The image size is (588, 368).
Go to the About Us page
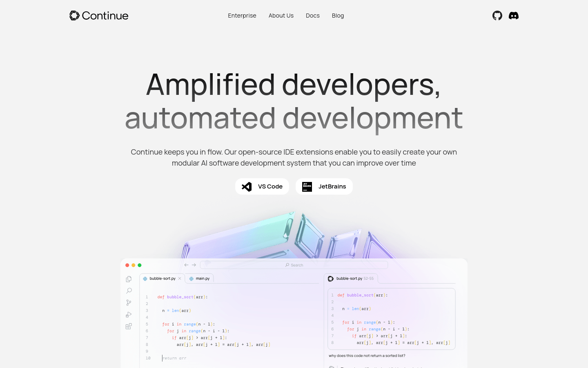coord(281,16)
